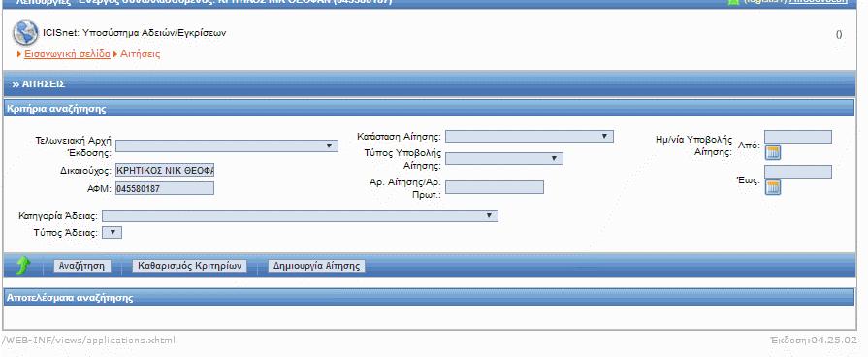Open Κατάσταση Αίτησης dropdown
Viewport: 868px width, 357px height.
(x=530, y=136)
